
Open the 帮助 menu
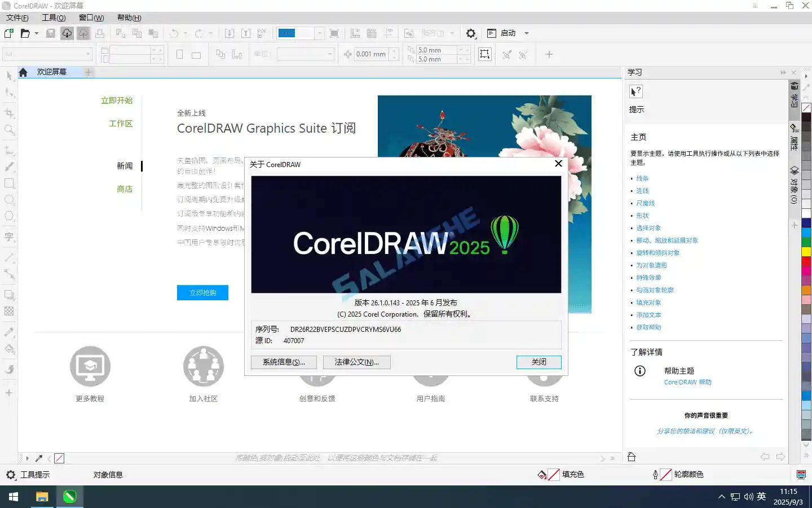point(129,17)
